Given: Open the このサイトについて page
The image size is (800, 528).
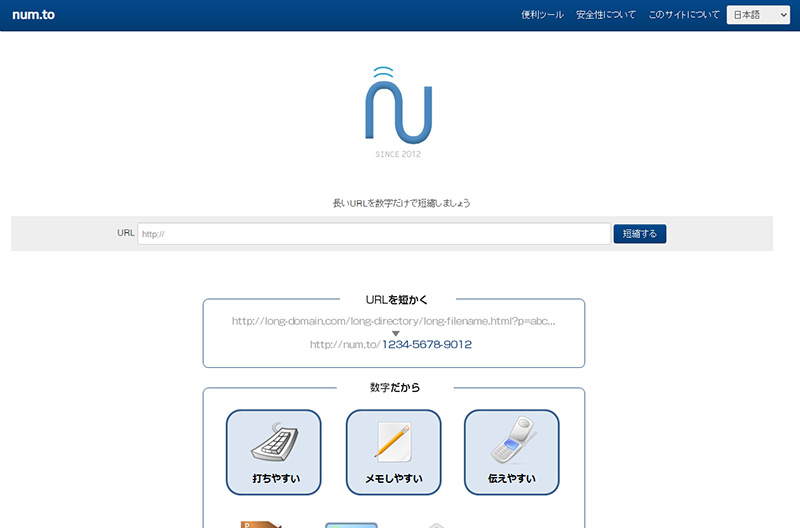Looking at the screenshot, I should [x=684, y=15].
